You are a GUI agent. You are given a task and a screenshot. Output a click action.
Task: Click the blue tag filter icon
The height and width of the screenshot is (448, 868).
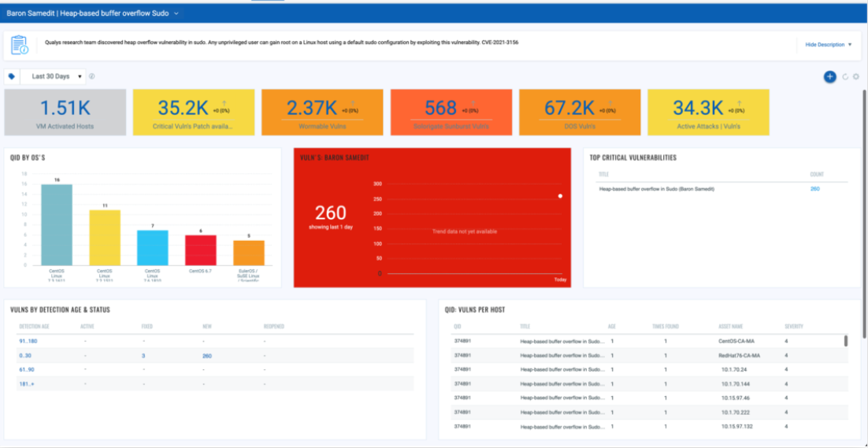pyautogui.click(x=12, y=76)
